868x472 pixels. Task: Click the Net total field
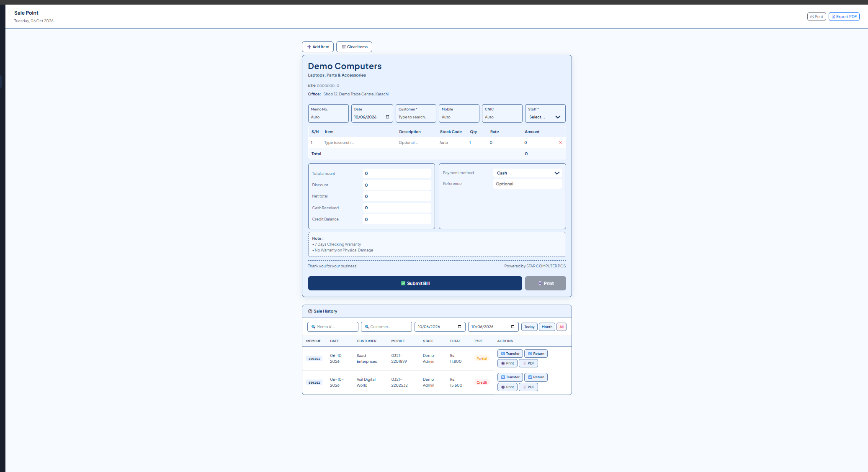[x=397, y=196]
